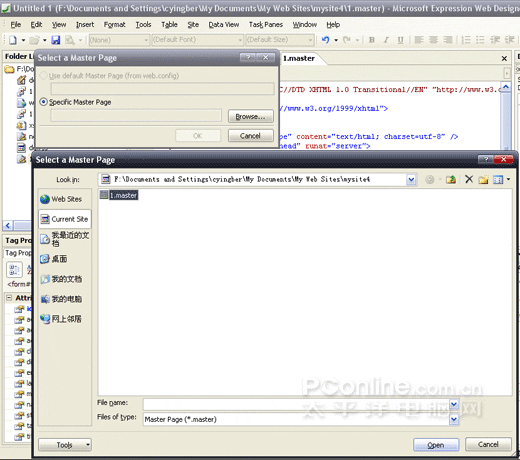Screen dimensions: 520x460
Task: Select 桌面 in places bar
Action: coord(65,259)
